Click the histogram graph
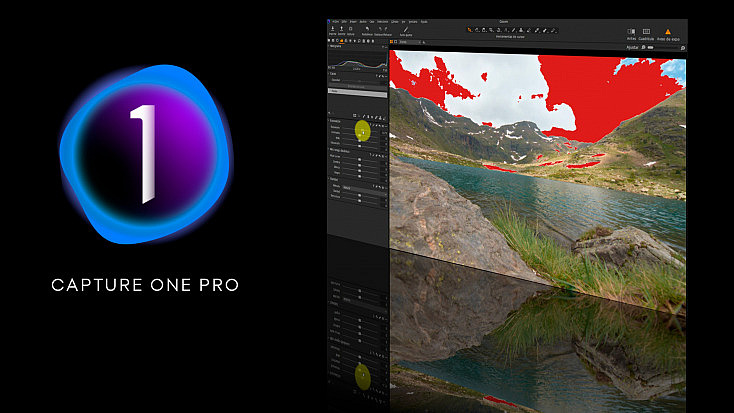The height and width of the screenshot is (413, 734). [x=358, y=60]
